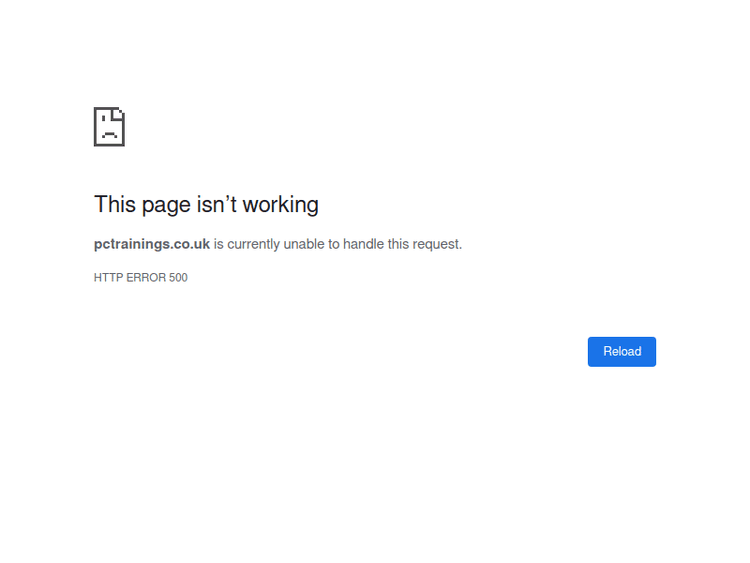Click the sad page error icon

[x=109, y=127]
